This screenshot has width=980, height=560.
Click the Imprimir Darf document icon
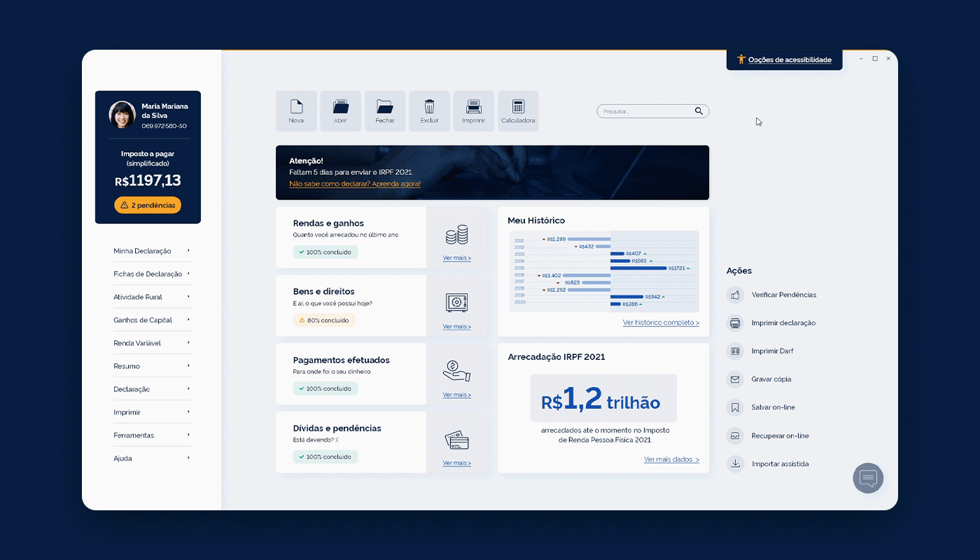[x=735, y=351]
